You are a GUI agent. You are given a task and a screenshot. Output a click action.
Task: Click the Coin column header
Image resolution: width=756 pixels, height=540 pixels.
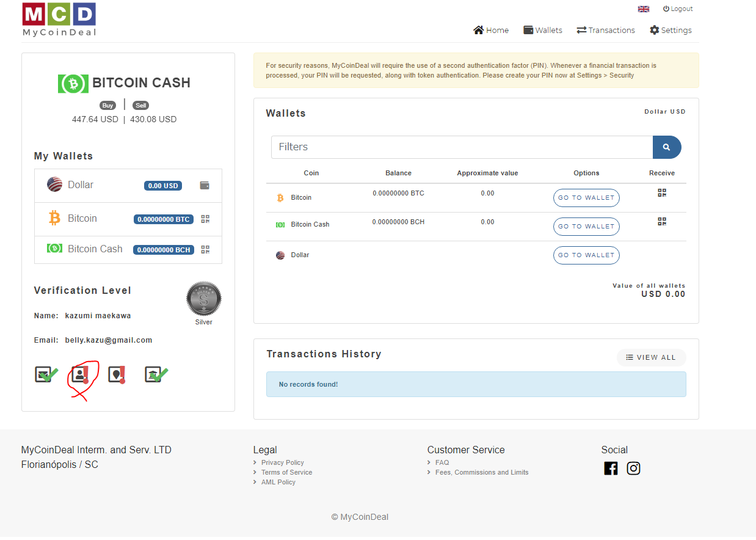coord(311,173)
